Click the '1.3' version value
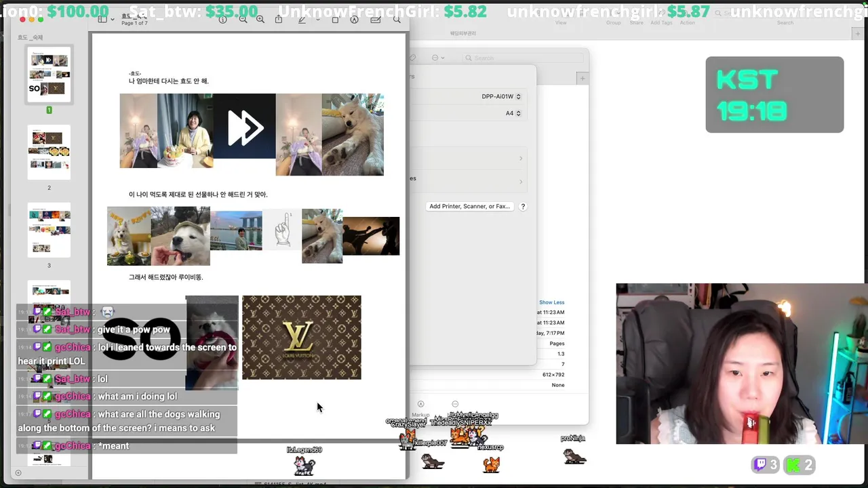Viewport: 868px width, 488px height. pos(561,354)
